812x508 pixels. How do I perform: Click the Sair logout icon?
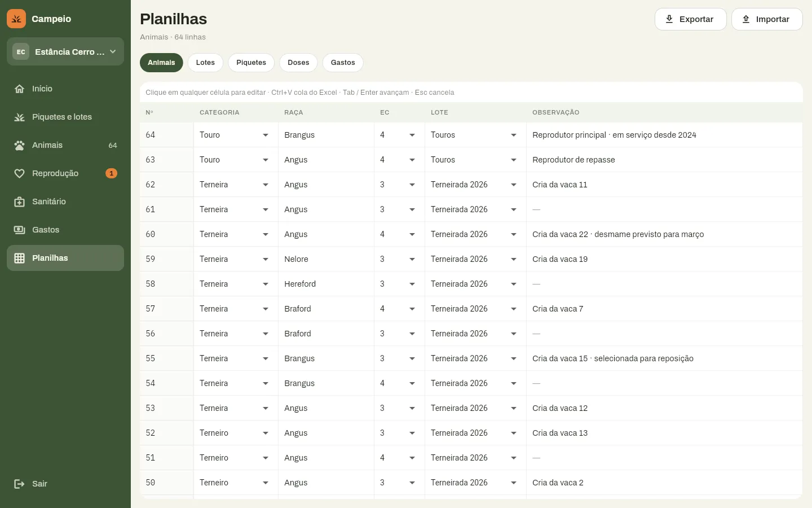(x=19, y=484)
